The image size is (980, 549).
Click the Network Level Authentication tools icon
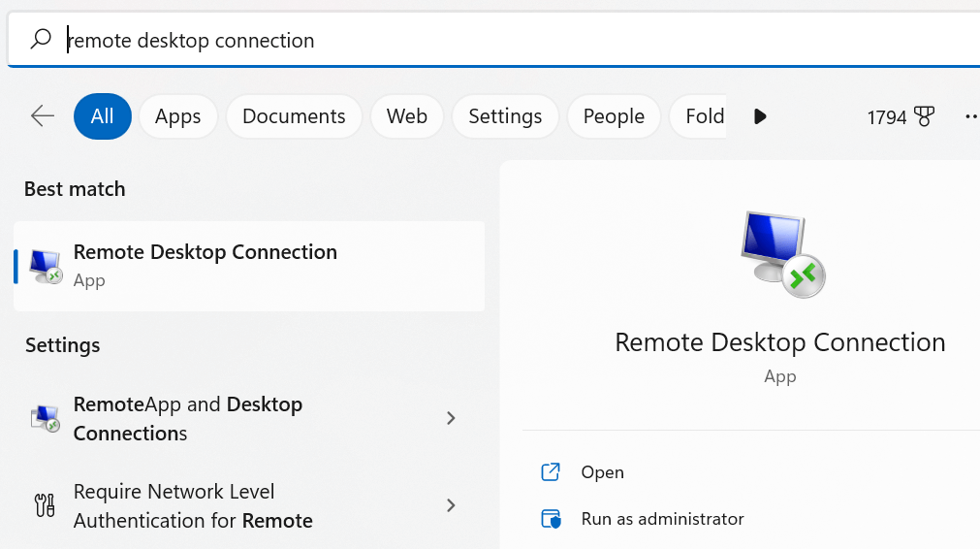pos(45,505)
